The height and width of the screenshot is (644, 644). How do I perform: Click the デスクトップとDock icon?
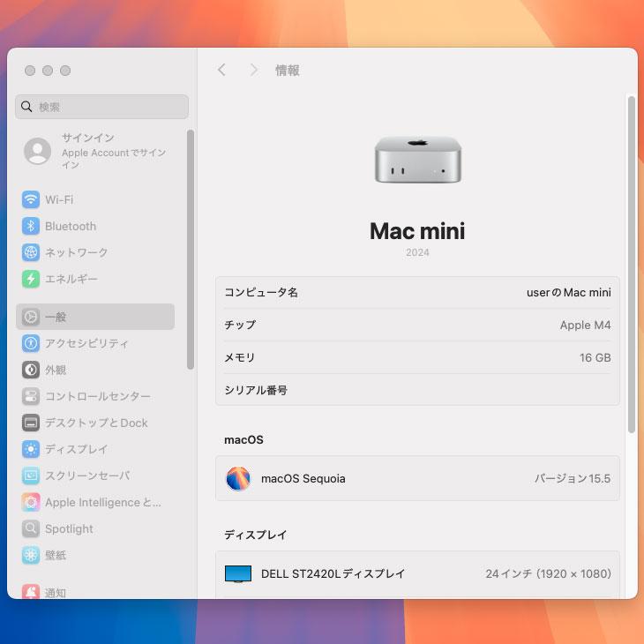[x=31, y=423]
